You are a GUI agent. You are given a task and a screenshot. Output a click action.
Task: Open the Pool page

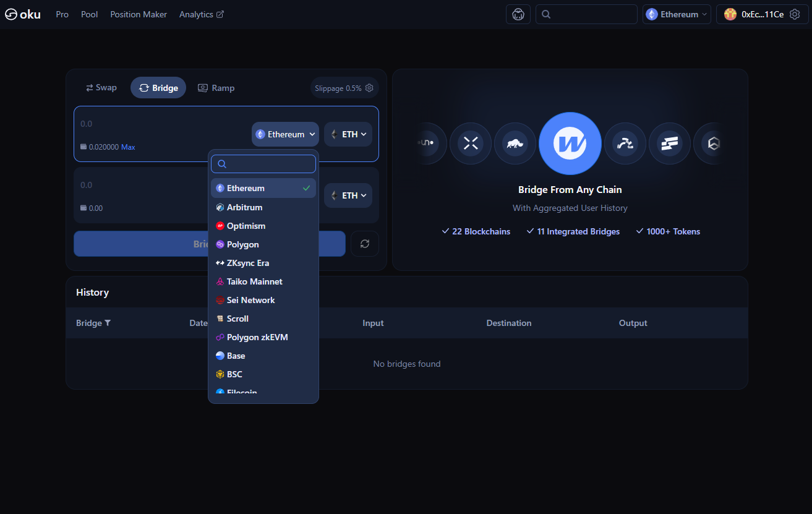[90, 14]
